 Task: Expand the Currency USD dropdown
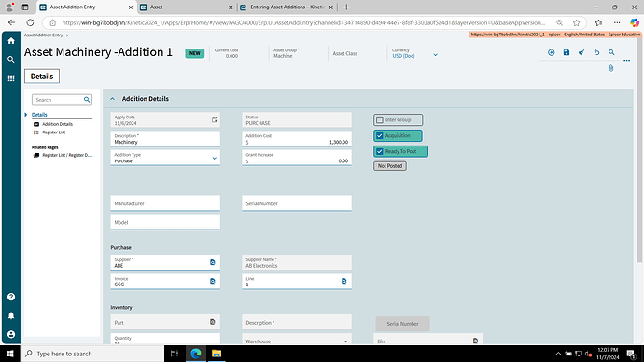pos(435,55)
